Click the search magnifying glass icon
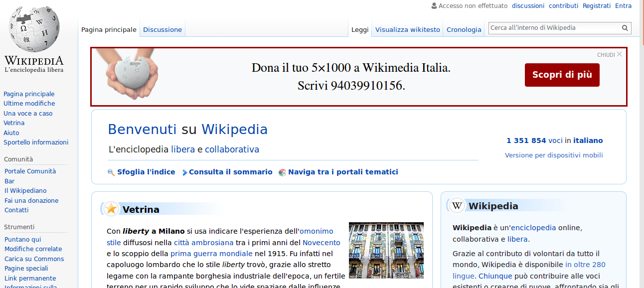This screenshot has height=288, width=644. pyautogui.click(x=625, y=28)
